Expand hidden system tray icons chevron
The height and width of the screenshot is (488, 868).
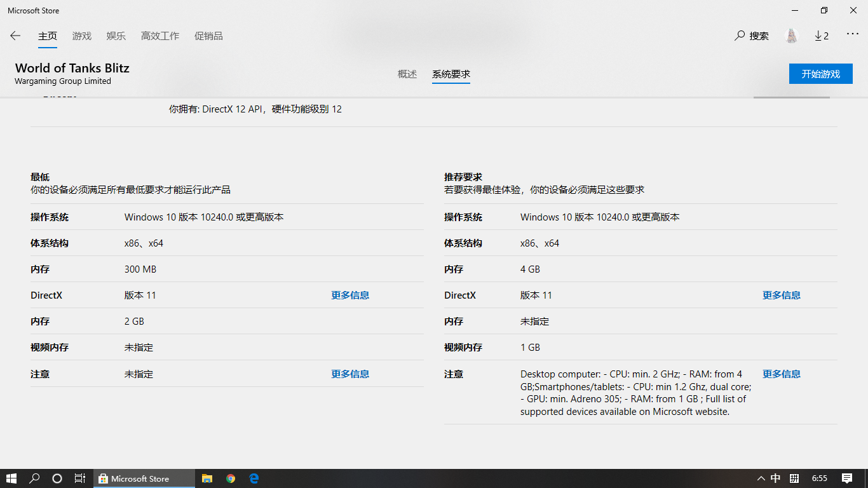(x=761, y=478)
